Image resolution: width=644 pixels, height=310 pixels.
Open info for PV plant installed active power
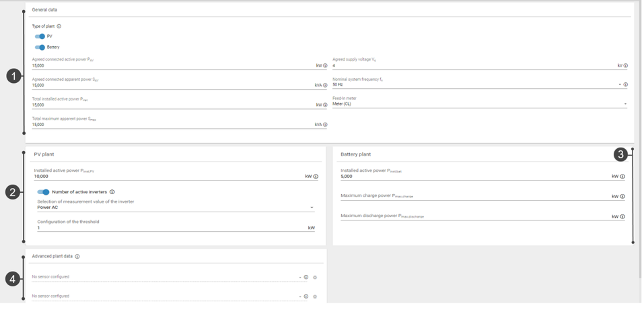(316, 177)
